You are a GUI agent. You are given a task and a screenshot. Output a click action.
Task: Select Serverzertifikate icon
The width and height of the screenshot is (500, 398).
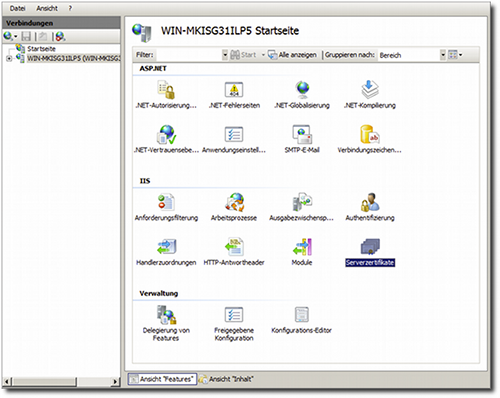pyautogui.click(x=370, y=247)
